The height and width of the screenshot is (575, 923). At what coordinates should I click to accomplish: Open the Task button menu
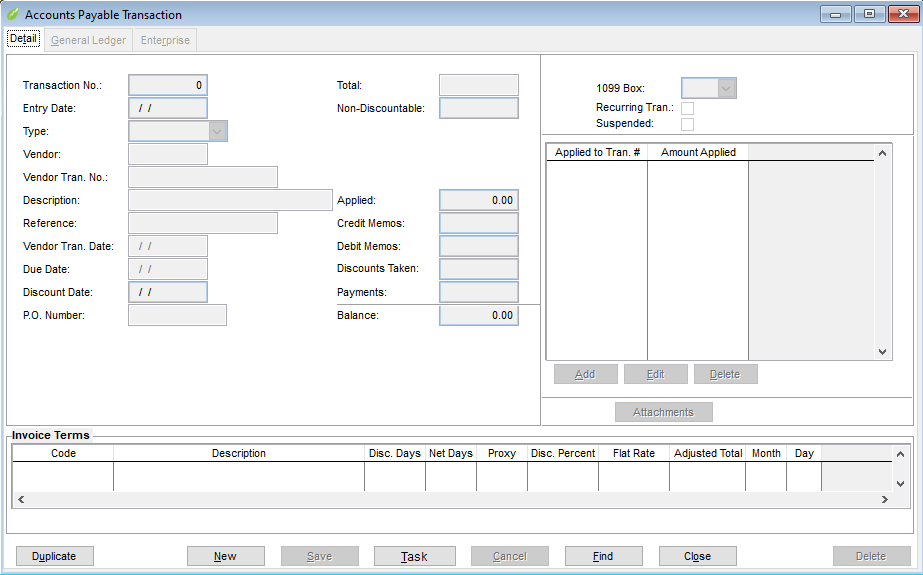[414, 556]
